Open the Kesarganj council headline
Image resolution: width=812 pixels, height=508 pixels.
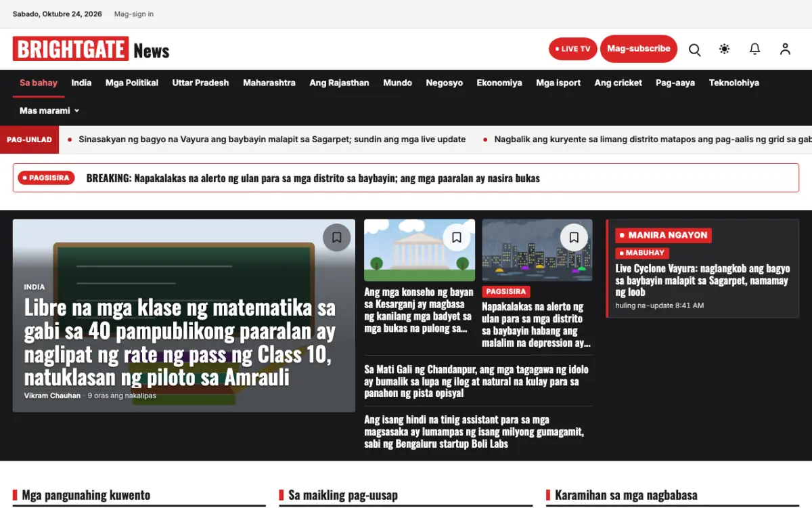419,310
